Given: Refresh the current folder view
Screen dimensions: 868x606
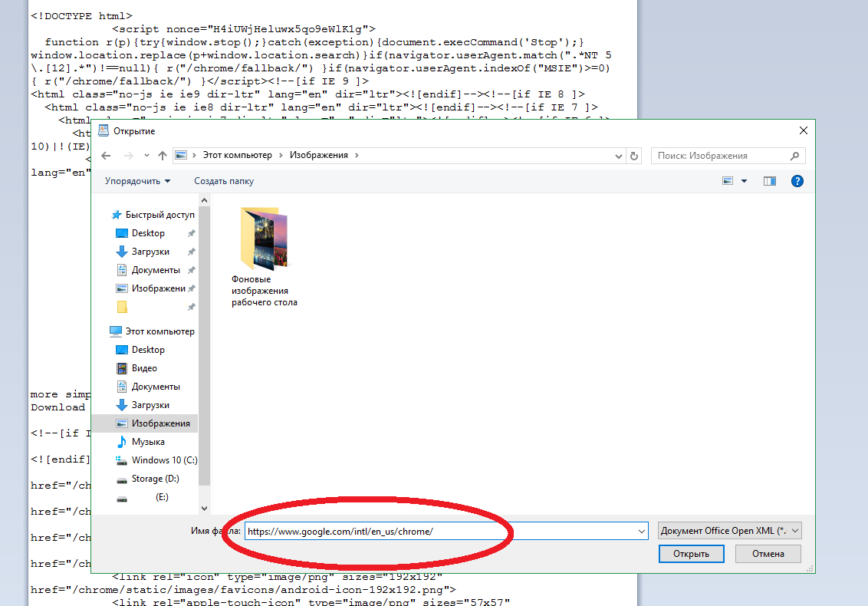Looking at the screenshot, I should click(634, 156).
